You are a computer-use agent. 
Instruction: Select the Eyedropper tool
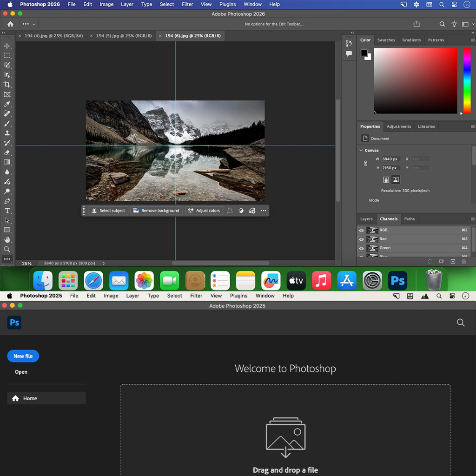[x=7, y=104]
